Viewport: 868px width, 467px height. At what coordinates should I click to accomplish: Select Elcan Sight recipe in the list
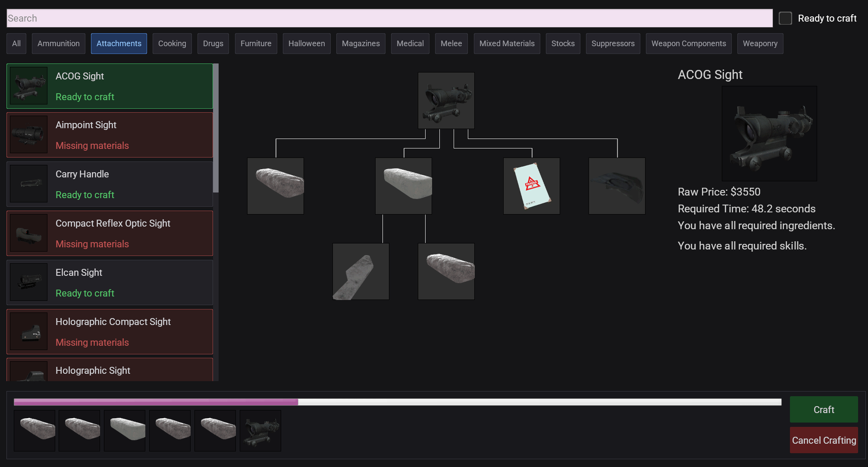point(110,282)
